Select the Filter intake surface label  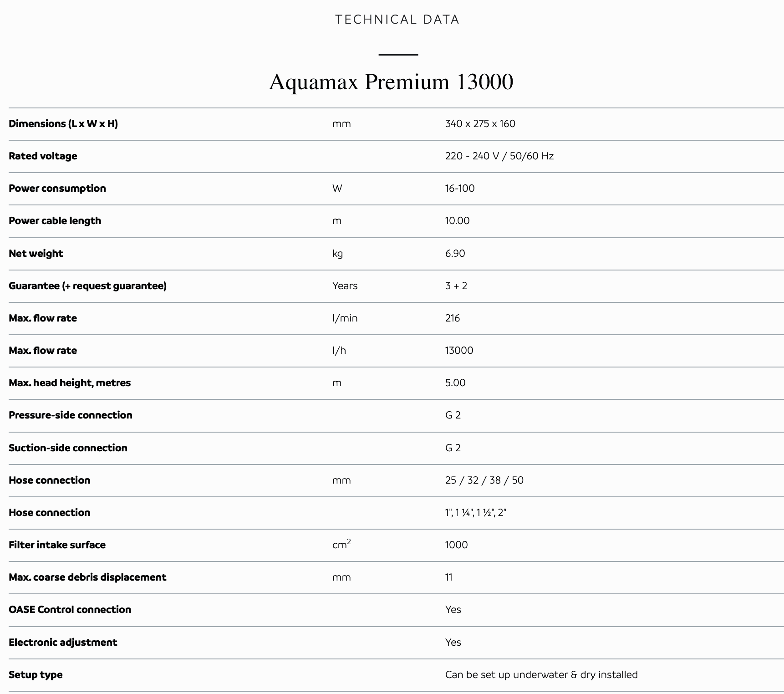57,545
